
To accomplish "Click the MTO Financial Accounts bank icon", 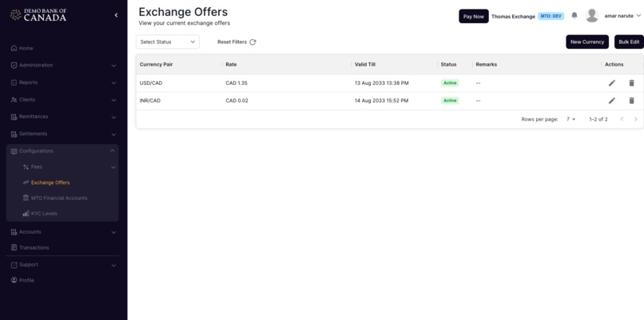I will pyautogui.click(x=26, y=198).
